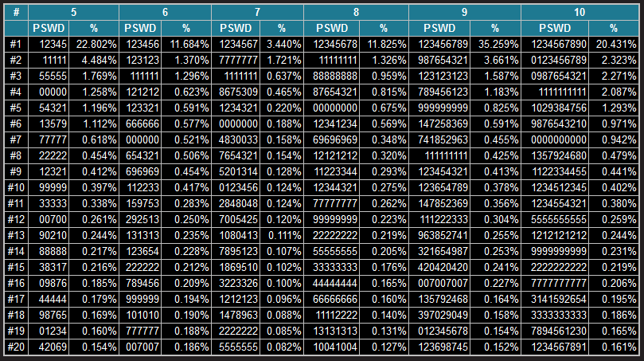Screen dimensions: 644x361
Task: Click the # header cell in top-left corner
Action: click(x=14, y=13)
